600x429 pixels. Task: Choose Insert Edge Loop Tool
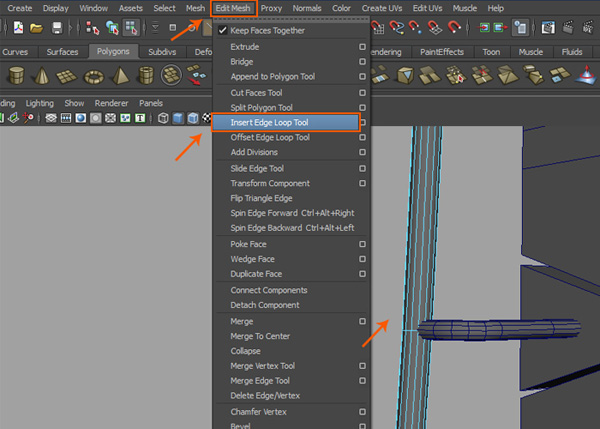coord(285,122)
